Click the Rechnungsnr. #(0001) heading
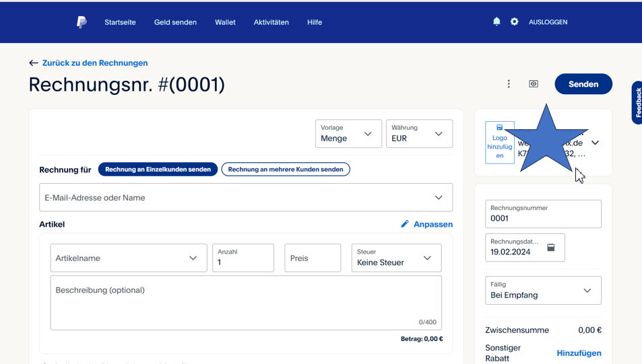This screenshot has height=364, width=642. (127, 85)
